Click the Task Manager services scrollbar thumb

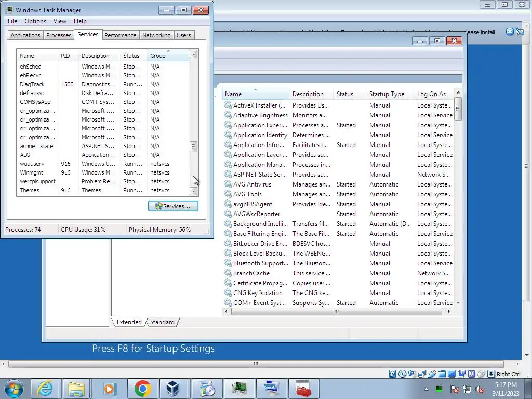(193, 147)
